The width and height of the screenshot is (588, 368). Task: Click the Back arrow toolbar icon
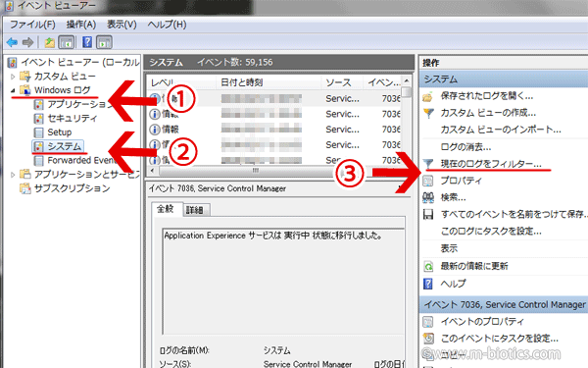pos(12,42)
